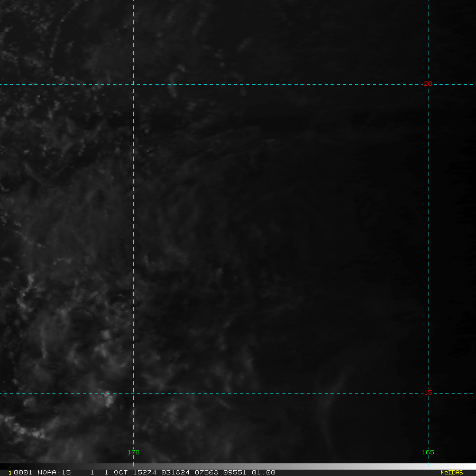Click the bright cloud cluster on the 15 parallel

coord(108,398)
